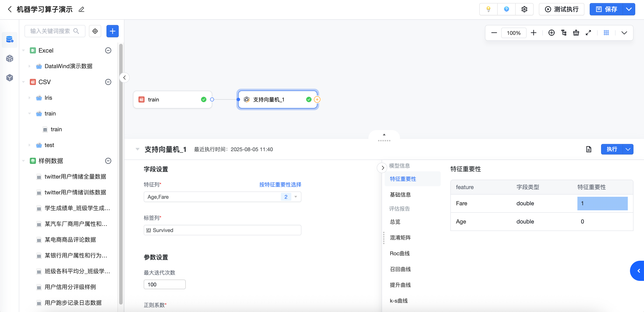This screenshot has width=644, height=312.
Task: Add a data source with blue plus
Action: (113, 31)
